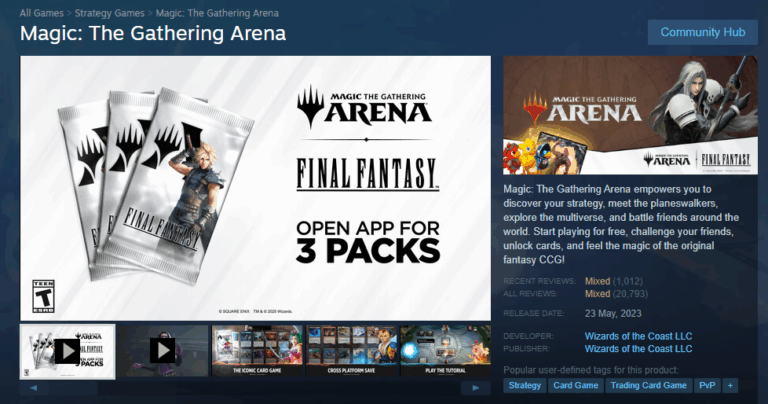
Task: Play the first video thumbnail with packs
Action: click(68, 351)
